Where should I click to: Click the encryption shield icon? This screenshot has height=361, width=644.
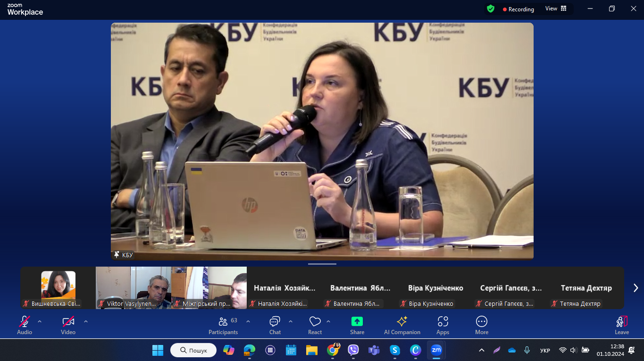pyautogui.click(x=491, y=9)
